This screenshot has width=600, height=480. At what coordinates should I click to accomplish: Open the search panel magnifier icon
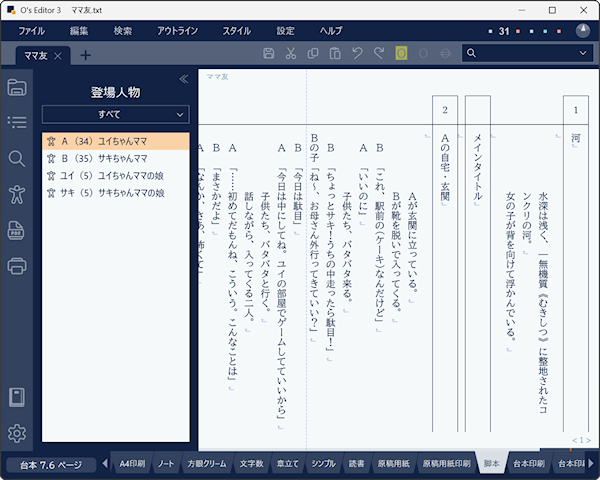coord(16,158)
